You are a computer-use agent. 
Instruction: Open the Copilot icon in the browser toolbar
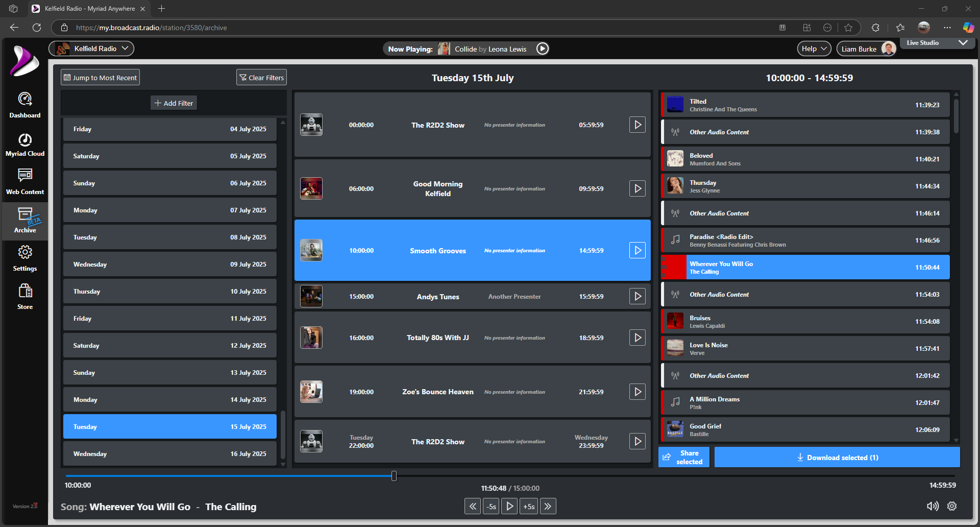968,28
